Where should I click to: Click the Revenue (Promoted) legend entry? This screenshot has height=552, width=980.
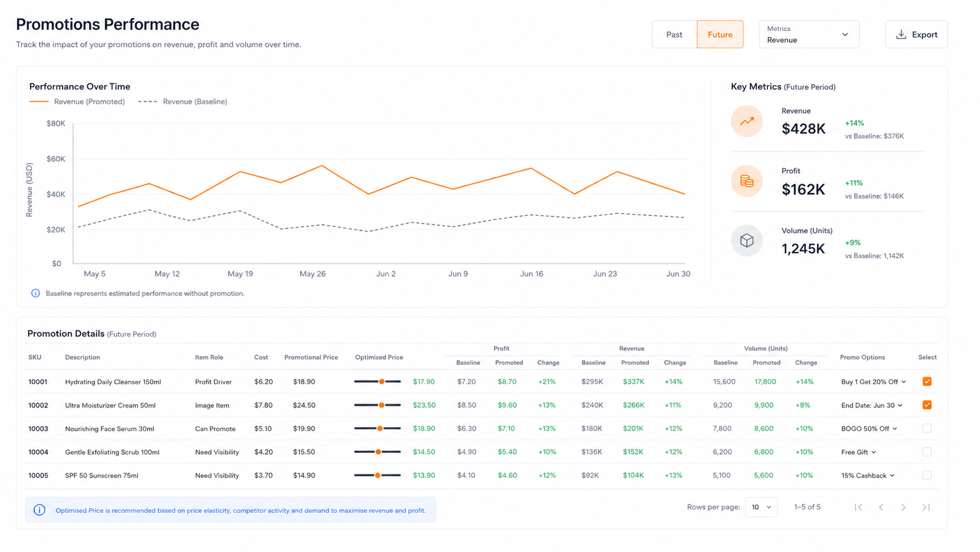click(x=77, y=101)
